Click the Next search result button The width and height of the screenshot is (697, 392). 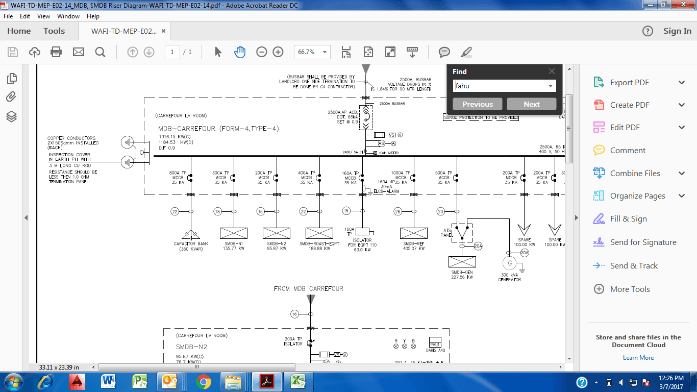(x=531, y=104)
